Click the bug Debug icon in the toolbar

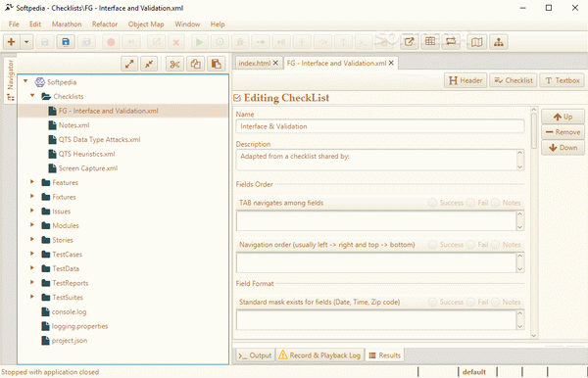[x=240, y=42]
